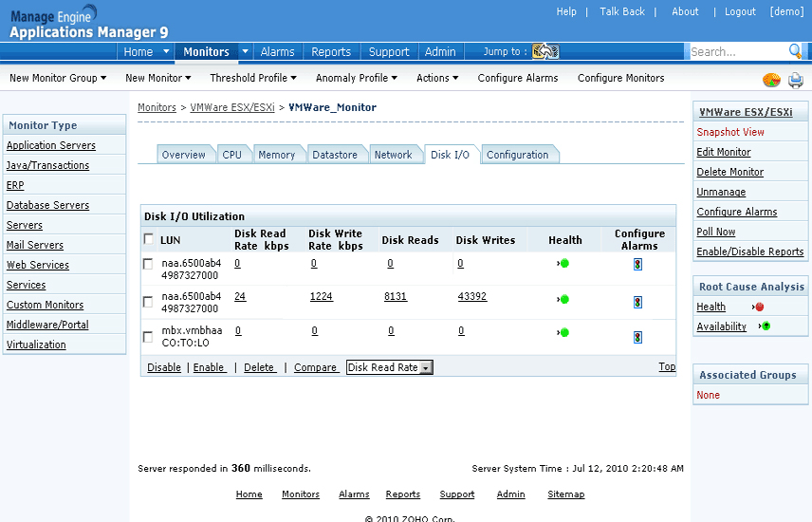
Task: Click the printer icon in the toolbar
Action: point(796,81)
